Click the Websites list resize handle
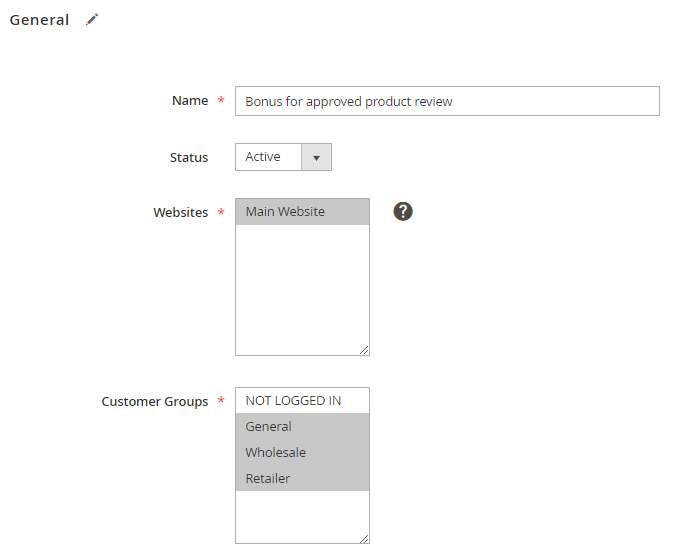Screen dimensions: 685x559 364,350
